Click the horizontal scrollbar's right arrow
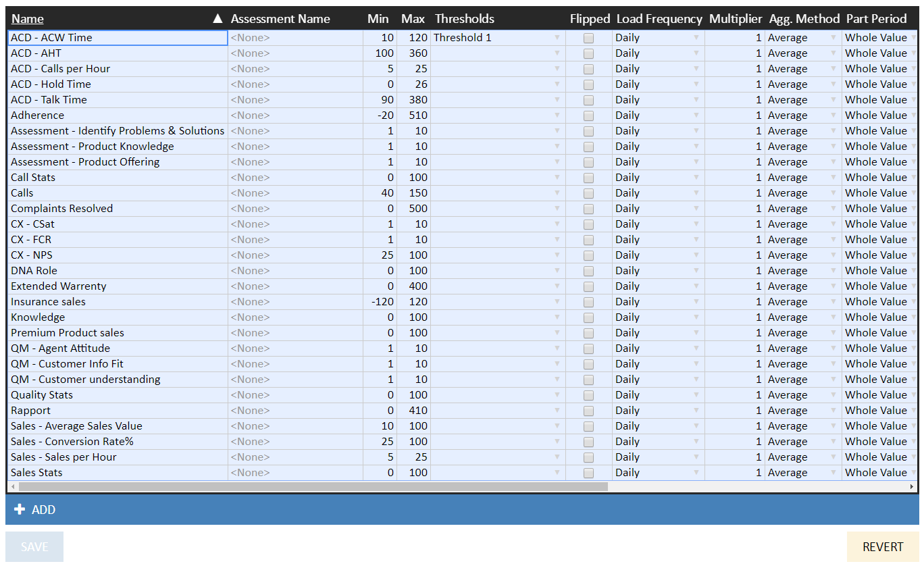Image resolution: width=924 pixels, height=568 pixels. [x=913, y=486]
